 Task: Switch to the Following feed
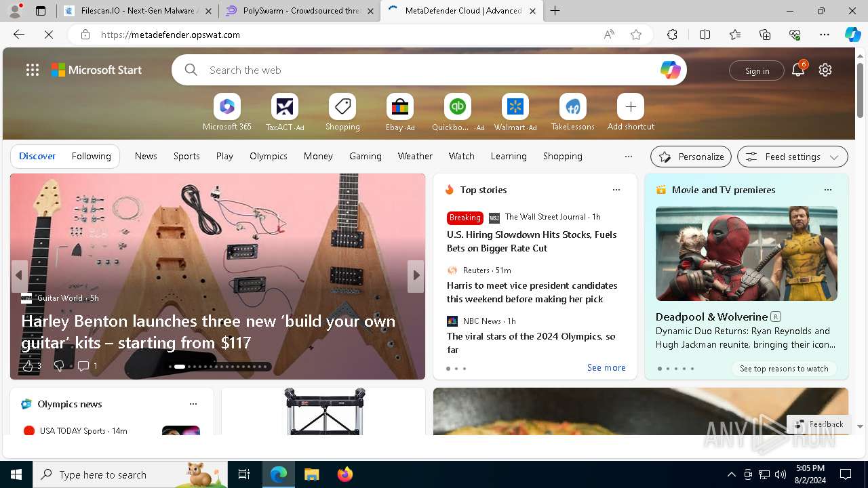click(x=91, y=156)
